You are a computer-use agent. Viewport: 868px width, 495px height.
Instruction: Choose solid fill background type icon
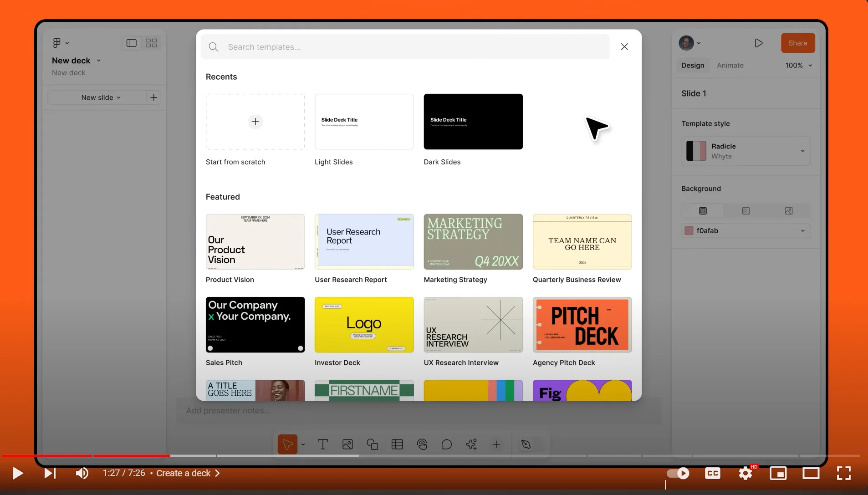coord(703,211)
